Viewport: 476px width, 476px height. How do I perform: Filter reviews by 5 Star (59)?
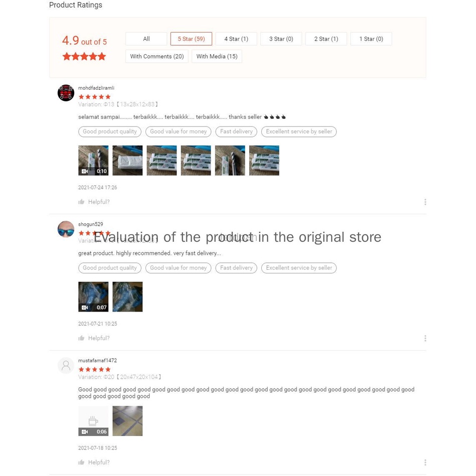191,39
